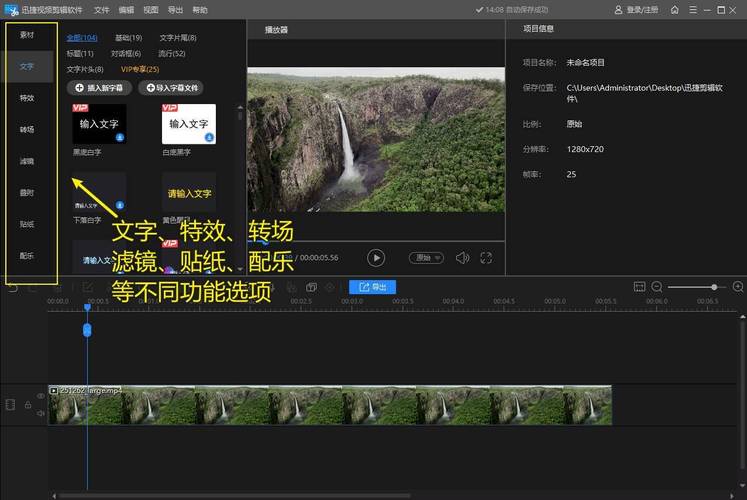
Task: Click download icon on 白底黑字 text template
Action: click(x=209, y=137)
